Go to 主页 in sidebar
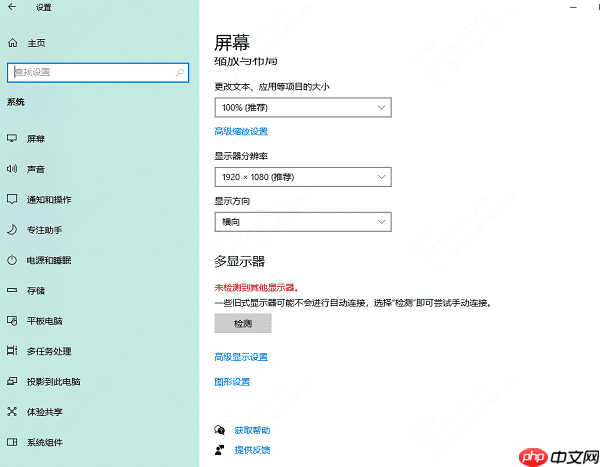 point(36,43)
